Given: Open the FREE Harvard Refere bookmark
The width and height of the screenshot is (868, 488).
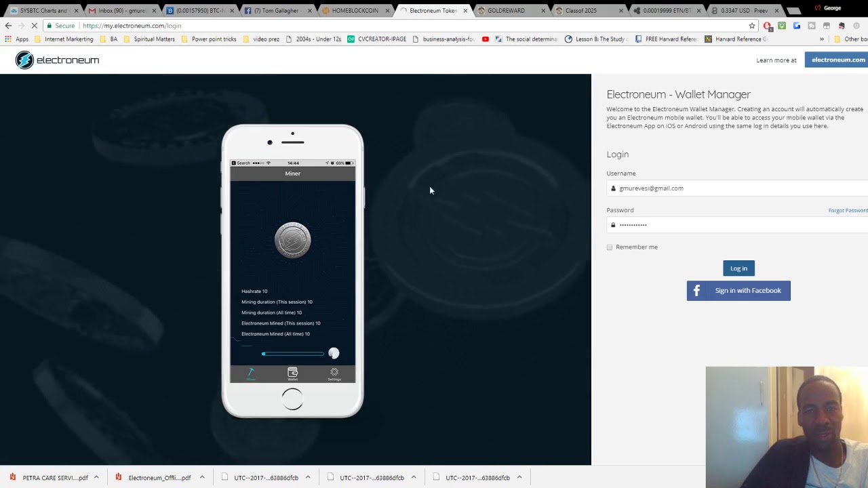Looking at the screenshot, I should 666,39.
